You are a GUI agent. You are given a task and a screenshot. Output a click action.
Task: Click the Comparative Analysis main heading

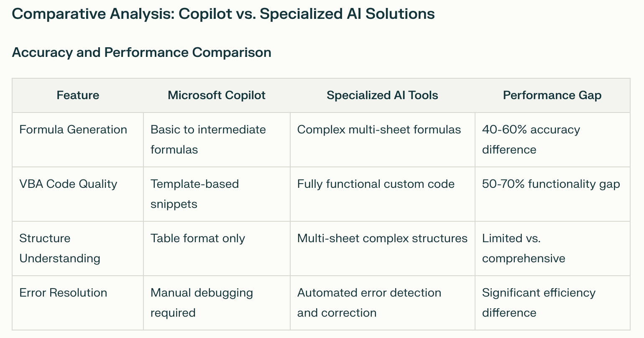pos(223,14)
